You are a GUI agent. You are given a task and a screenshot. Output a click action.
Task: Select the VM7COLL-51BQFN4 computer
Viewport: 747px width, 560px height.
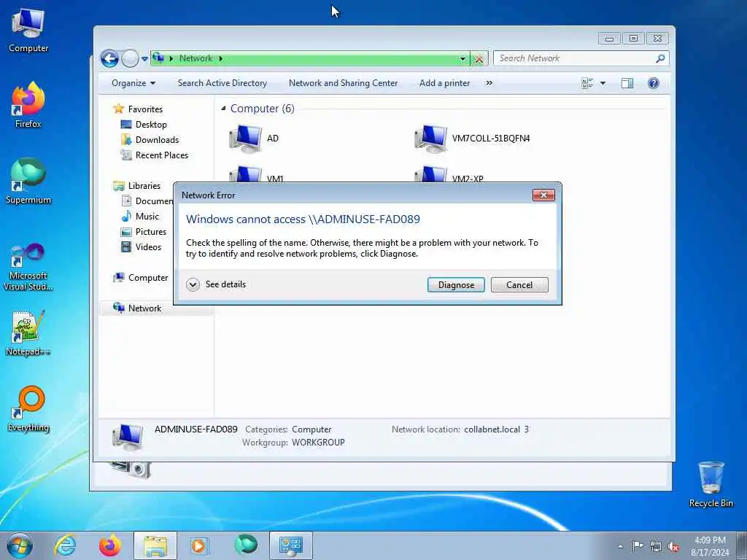point(472,138)
